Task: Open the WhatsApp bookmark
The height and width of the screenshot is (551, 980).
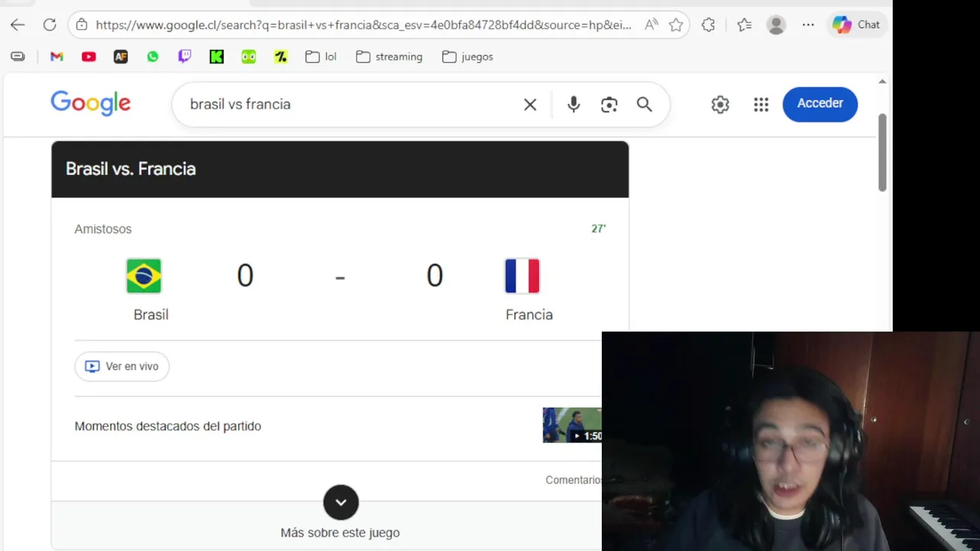Action: point(152,57)
